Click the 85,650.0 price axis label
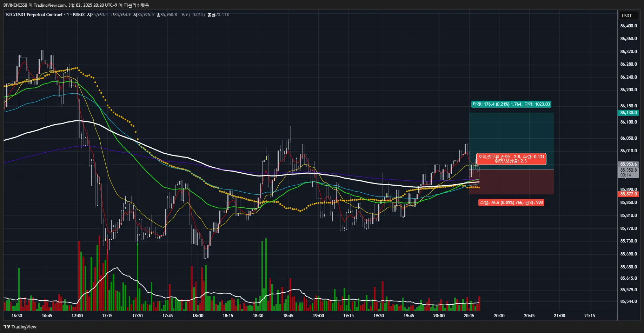The image size is (644, 333). coord(629,267)
